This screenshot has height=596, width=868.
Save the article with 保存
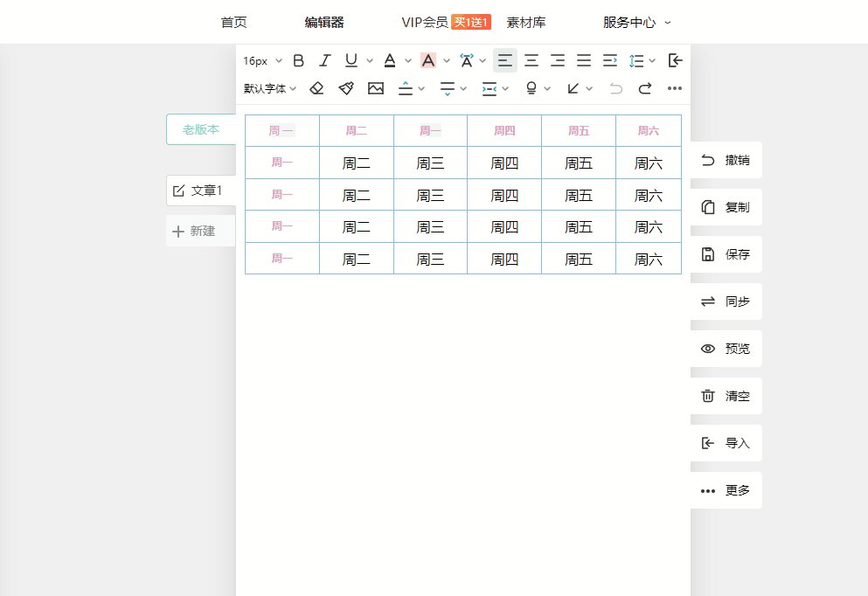[726, 254]
